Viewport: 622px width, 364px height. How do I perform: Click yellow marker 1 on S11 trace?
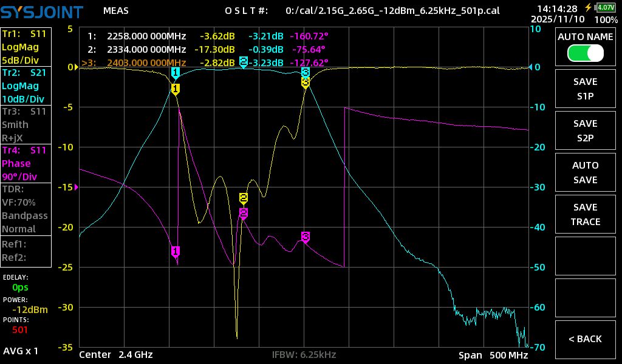click(x=176, y=89)
